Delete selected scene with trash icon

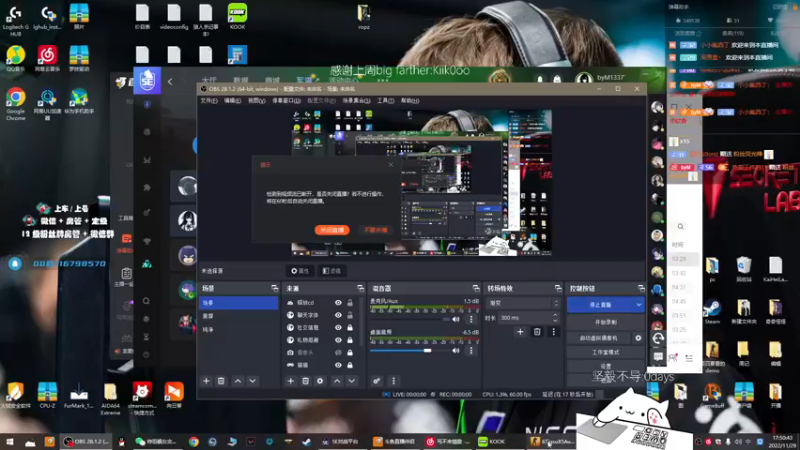coord(221,381)
